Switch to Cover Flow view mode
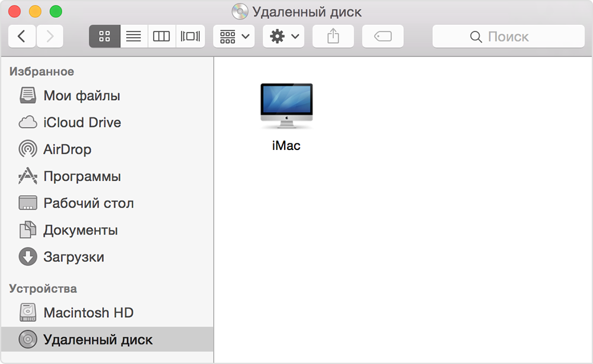593x364 pixels. pyautogui.click(x=190, y=36)
